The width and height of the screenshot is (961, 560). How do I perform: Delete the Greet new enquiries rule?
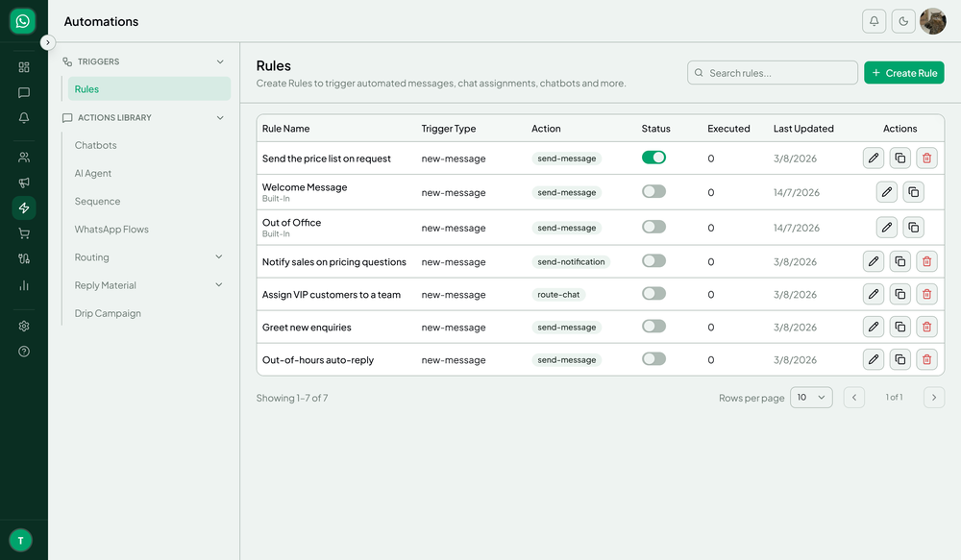pyautogui.click(x=926, y=328)
